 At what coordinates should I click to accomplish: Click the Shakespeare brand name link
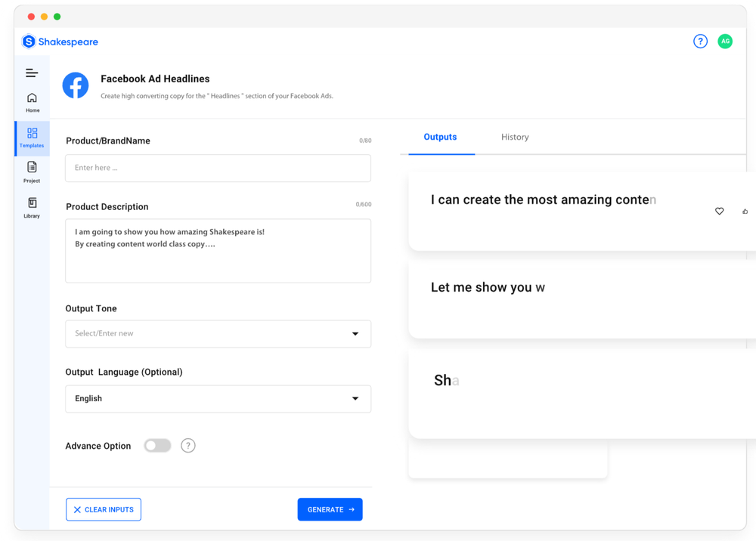pyautogui.click(x=68, y=42)
